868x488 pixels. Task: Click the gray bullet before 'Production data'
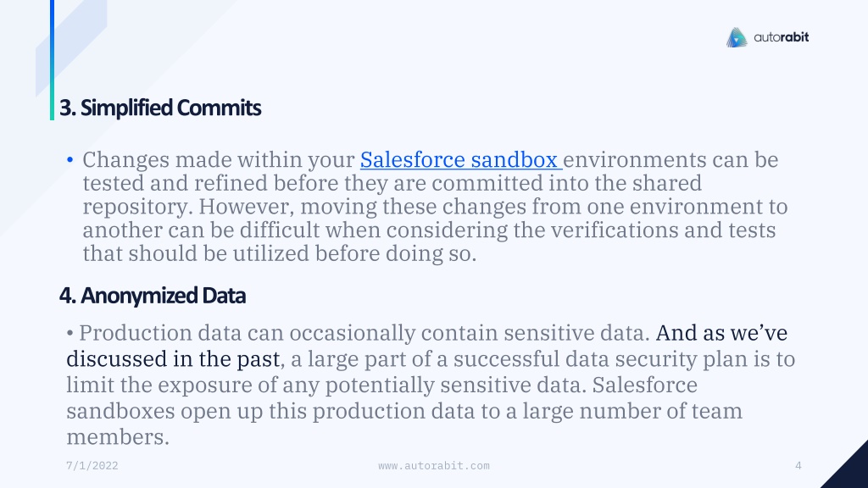click(x=70, y=334)
